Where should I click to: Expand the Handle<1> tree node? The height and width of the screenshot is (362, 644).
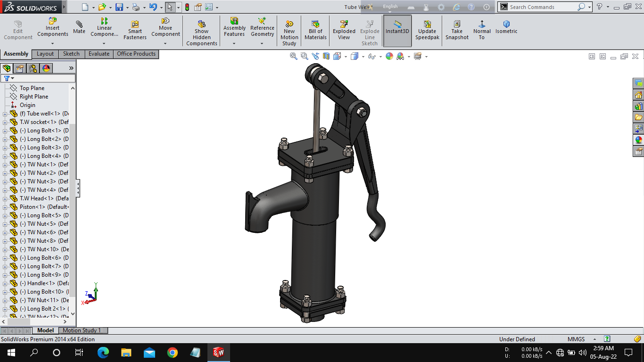click(x=5, y=283)
